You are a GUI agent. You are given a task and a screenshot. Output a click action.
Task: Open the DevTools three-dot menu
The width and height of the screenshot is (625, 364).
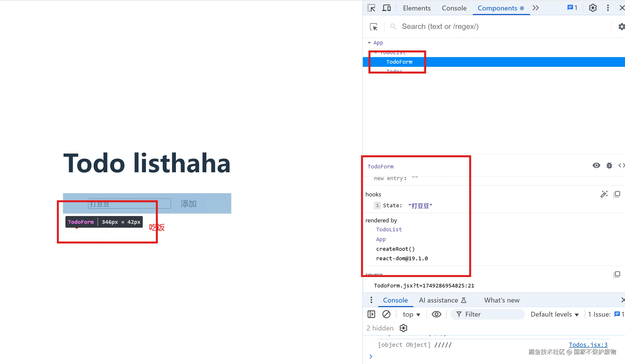[608, 8]
